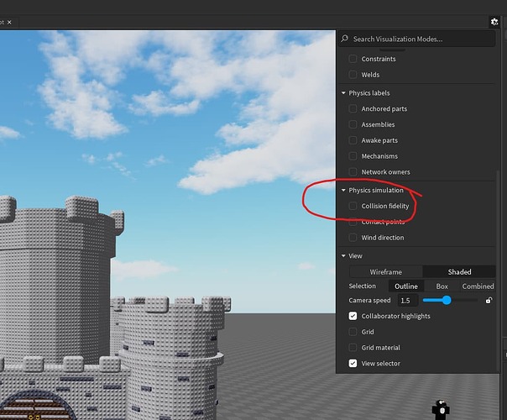Toggle the Network owners checkbox
The image size is (507, 420).
pyautogui.click(x=353, y=171)
